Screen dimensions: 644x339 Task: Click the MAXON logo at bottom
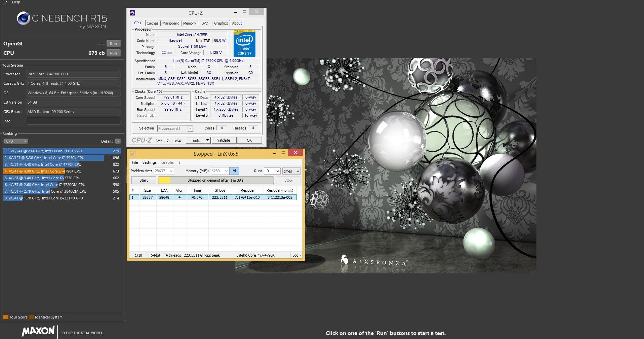point(38,331)
